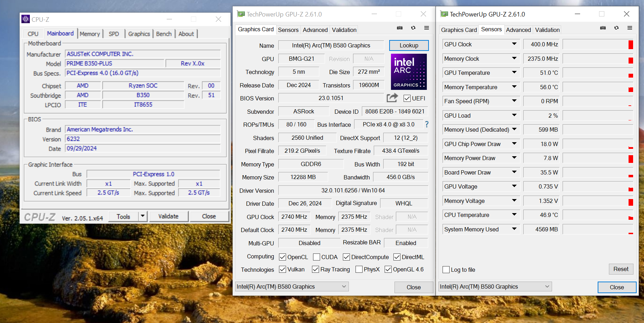Click the GPU name field 'Intel(R) Arc(TM) B580 Graphics'

331,45
